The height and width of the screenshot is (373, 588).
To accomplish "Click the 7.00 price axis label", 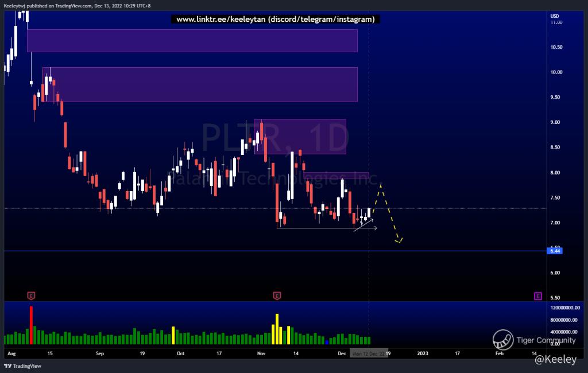I will [x=555, y=223].
